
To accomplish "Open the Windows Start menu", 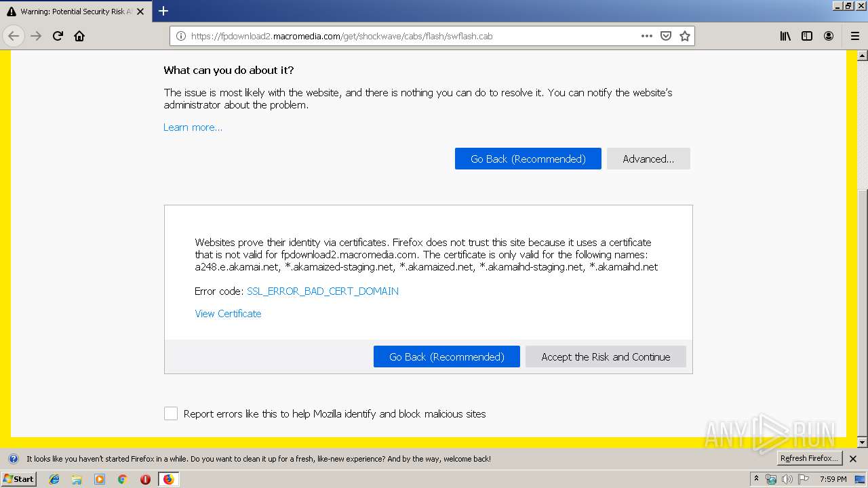I will pos(19,479).
